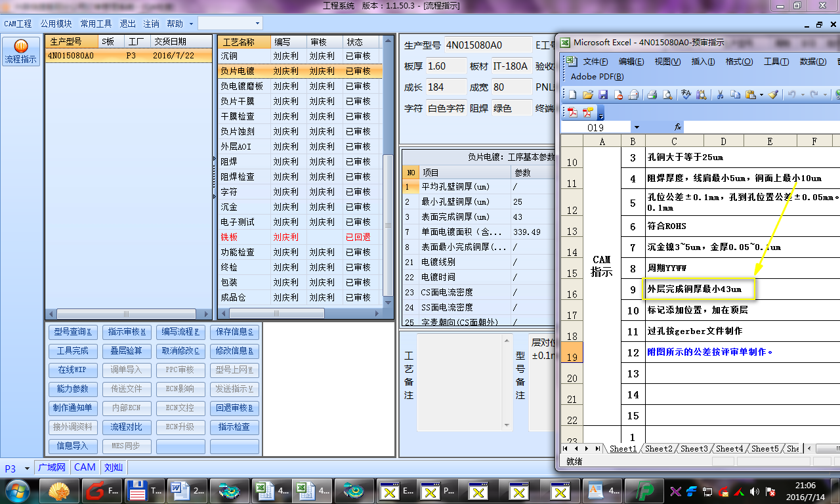Click the 保存信息 button
The width and height of the screenshot is (840, 504).
coord(234,332)
